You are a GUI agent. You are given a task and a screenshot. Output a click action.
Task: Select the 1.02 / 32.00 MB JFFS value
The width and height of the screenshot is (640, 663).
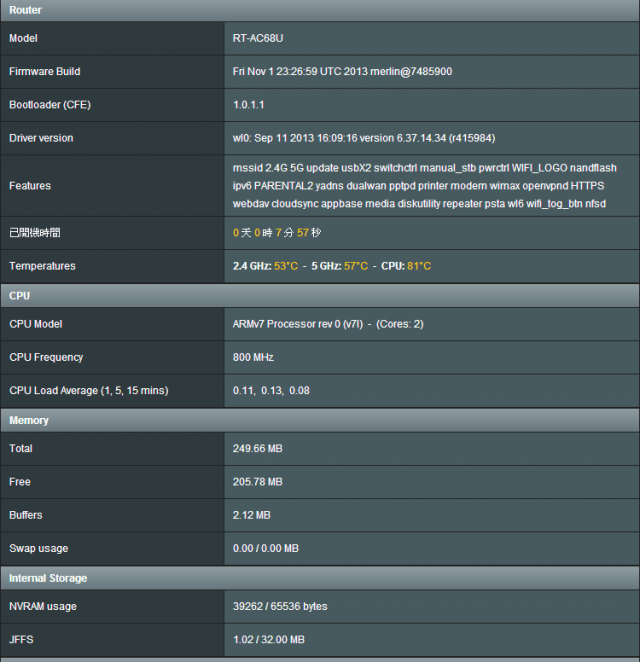pyautogui.click(x=268, y=640)
